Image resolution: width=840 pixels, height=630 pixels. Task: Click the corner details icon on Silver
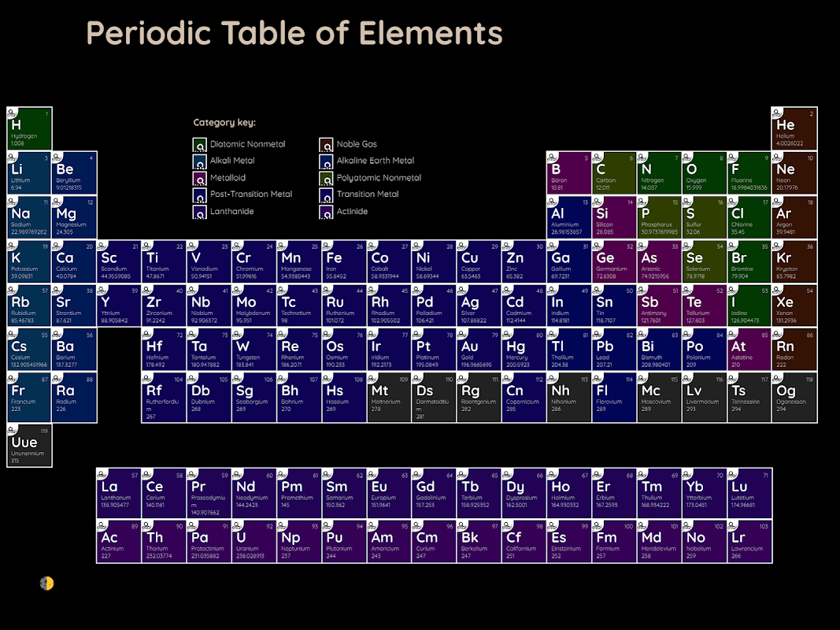click(462, 289)
